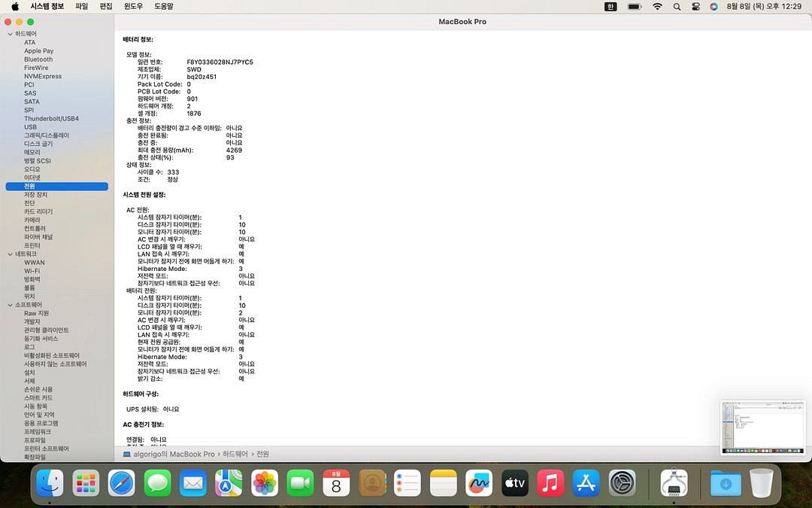Select WWAN in the sidebar

[x=34, y=263]
